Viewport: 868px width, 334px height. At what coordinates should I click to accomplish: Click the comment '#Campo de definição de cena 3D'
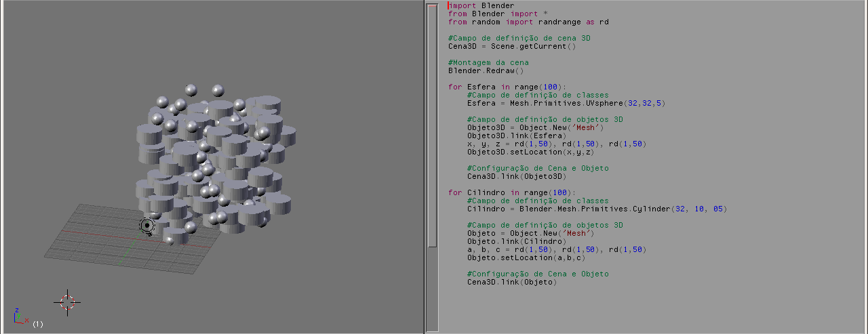coord(519,38)
